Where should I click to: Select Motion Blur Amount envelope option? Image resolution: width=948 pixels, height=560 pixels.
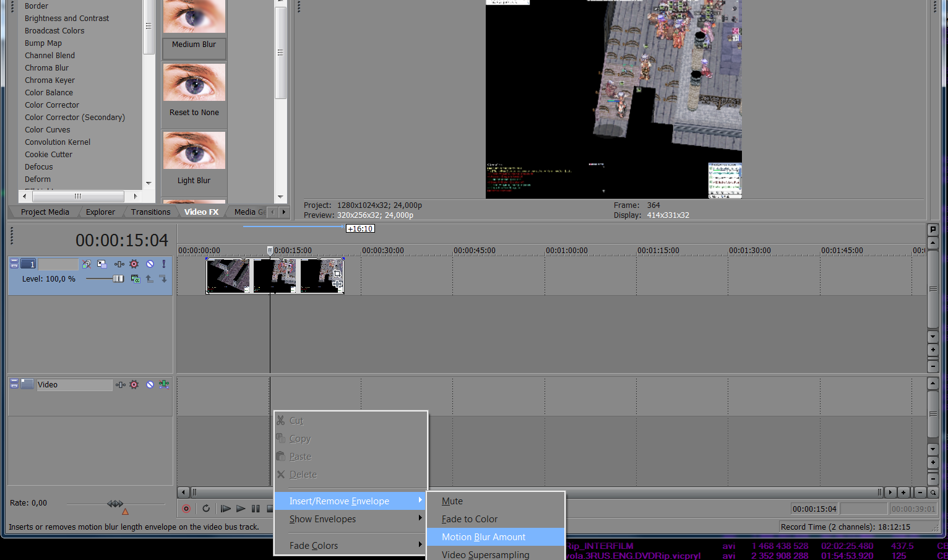[483, 537]
